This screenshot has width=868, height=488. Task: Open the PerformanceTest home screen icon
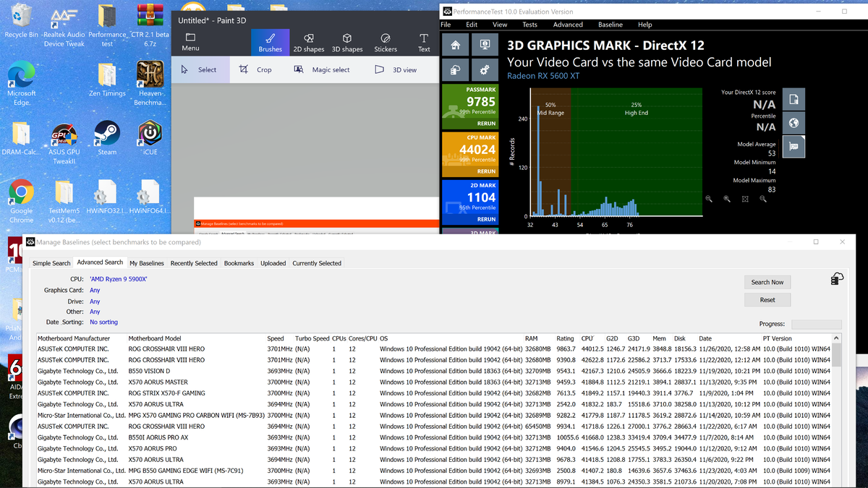coord(455,46)
